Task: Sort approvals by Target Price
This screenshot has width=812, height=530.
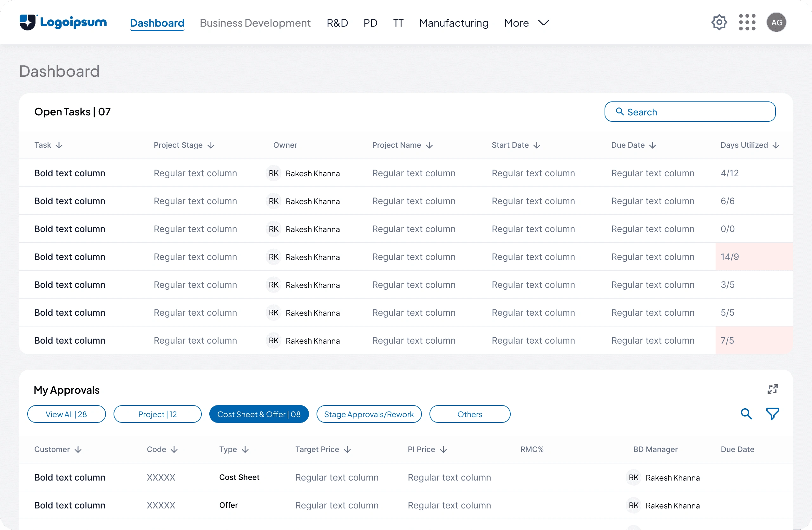Action: tap(347, 449)
